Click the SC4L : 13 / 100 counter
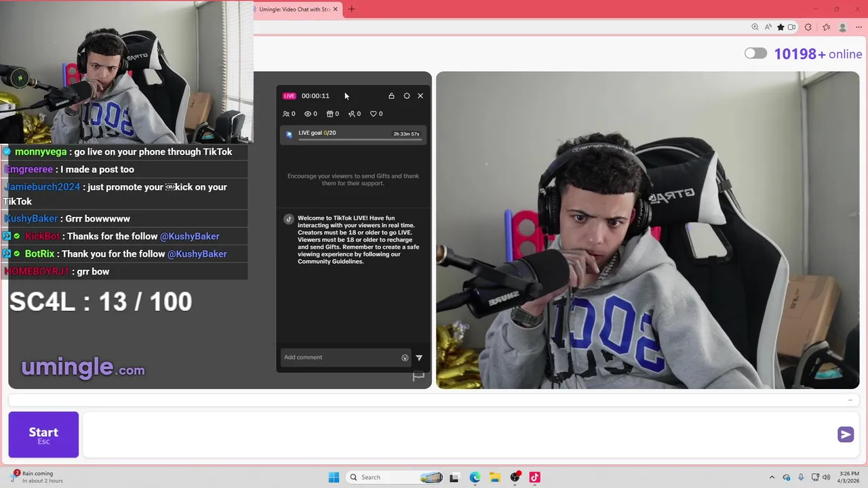 click(100, 302)
